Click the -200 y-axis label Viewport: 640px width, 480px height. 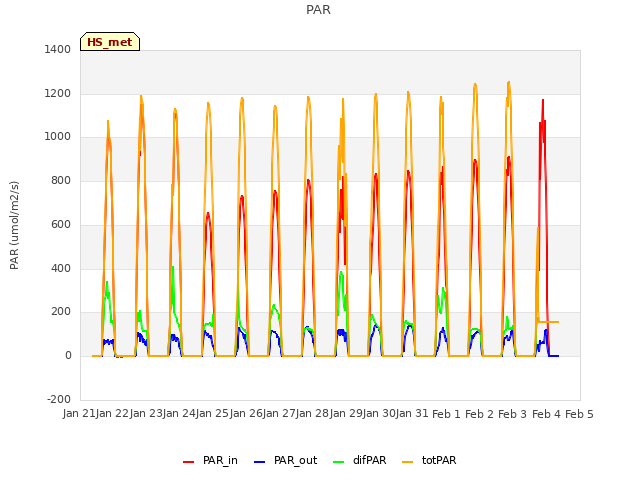pos(59,399)
